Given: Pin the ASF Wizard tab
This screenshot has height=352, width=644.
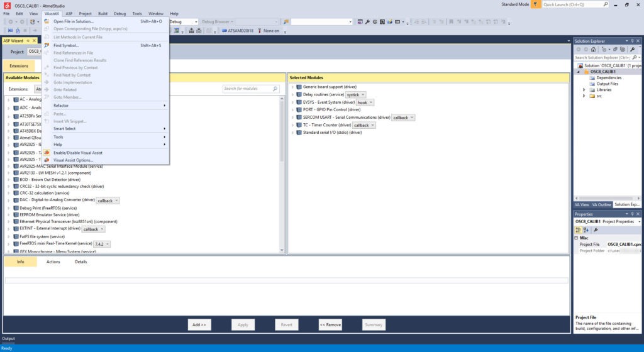Looking at the screenshot, I should [28, 41].
